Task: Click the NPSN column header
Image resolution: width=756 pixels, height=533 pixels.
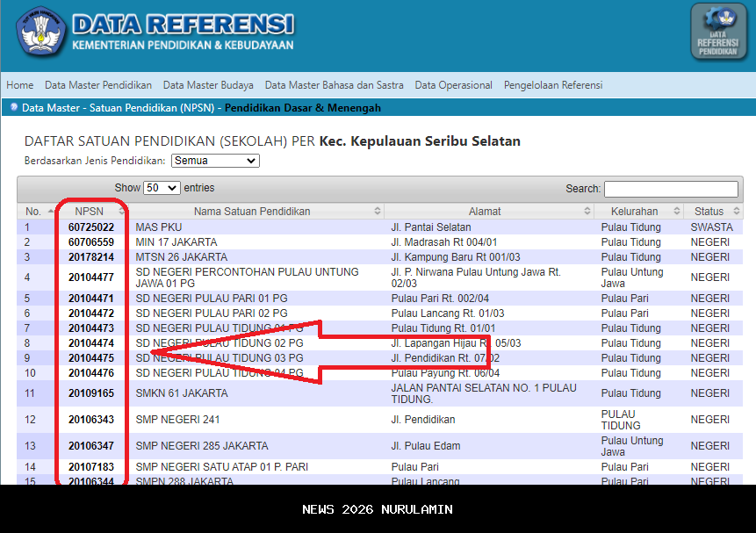Action: [90, 212]
